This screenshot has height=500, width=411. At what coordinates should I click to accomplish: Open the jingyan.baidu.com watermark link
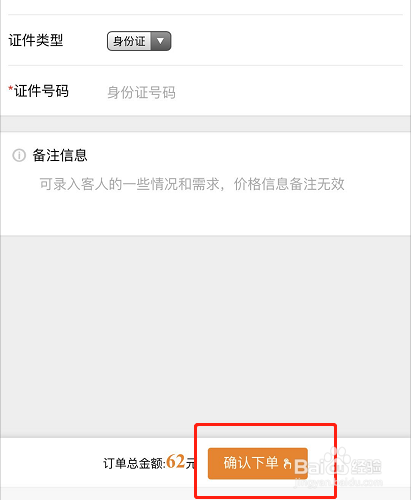pos(339,482)
